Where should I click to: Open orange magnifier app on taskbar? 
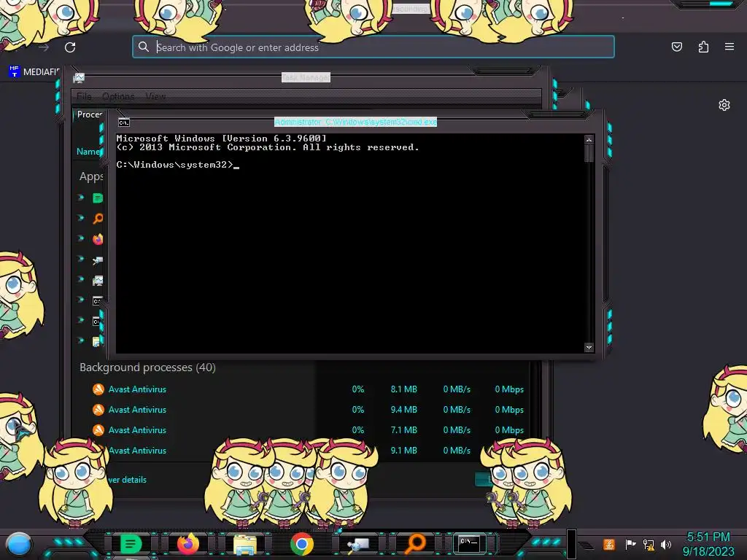coord(415,544)
